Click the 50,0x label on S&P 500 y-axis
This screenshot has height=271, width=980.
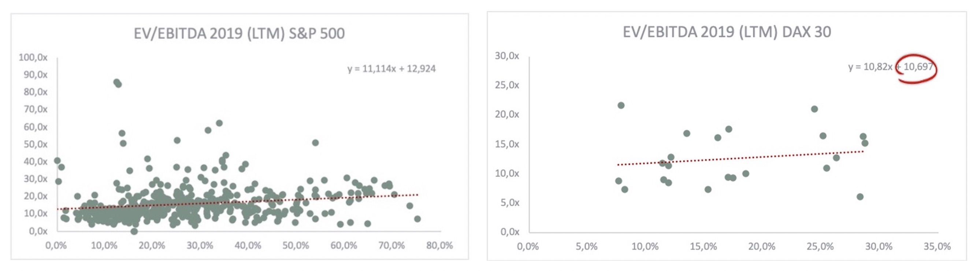36,144
